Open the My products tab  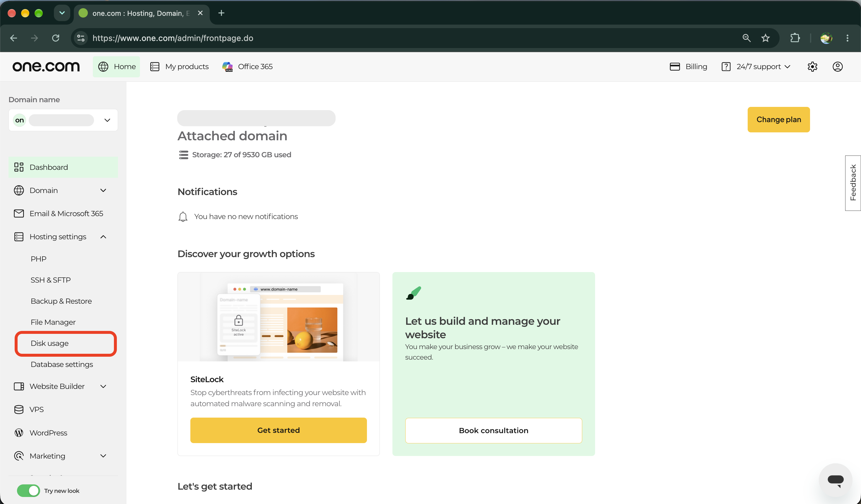(179, 67)
